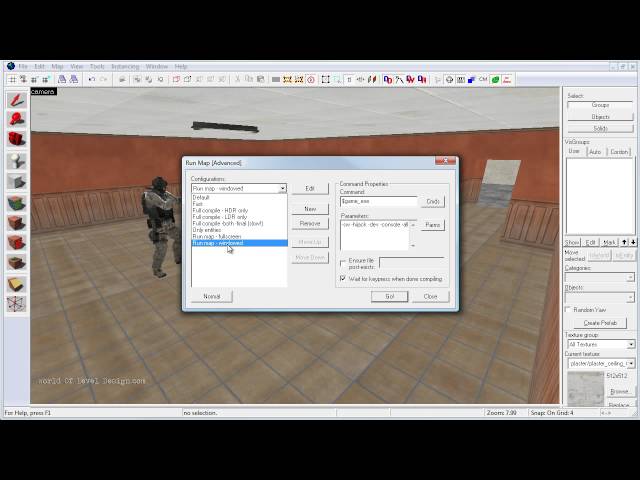Viewport: 640px width, 480px height.
Task: Select the red arrow Selection tool
Action: click(x=16, y=100)
